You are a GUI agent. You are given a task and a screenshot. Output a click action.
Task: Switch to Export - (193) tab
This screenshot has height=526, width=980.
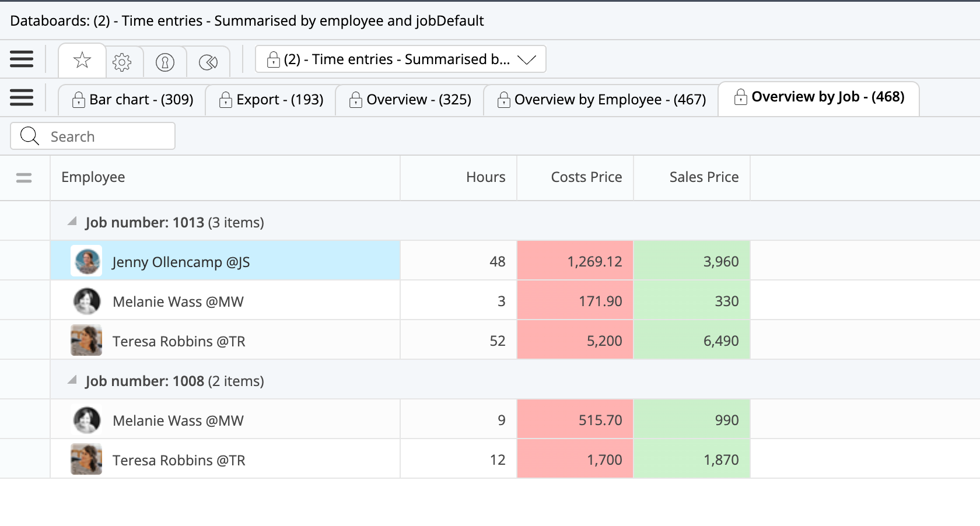(x=271, y=100)
